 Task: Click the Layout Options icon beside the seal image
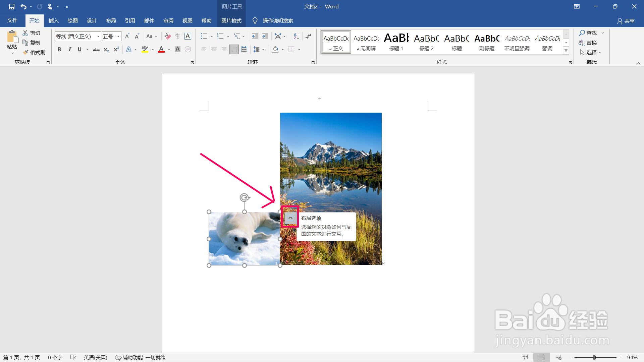point(290,218)
